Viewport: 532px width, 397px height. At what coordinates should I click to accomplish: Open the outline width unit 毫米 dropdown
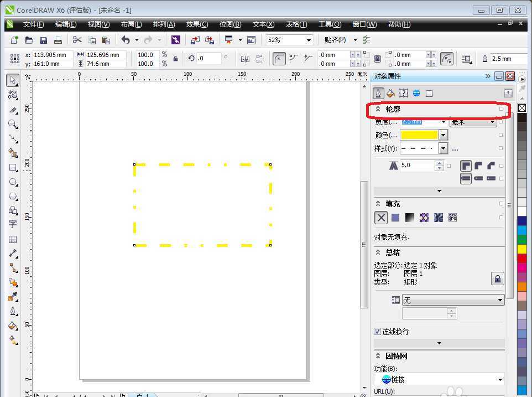click(x=494, y=122)
